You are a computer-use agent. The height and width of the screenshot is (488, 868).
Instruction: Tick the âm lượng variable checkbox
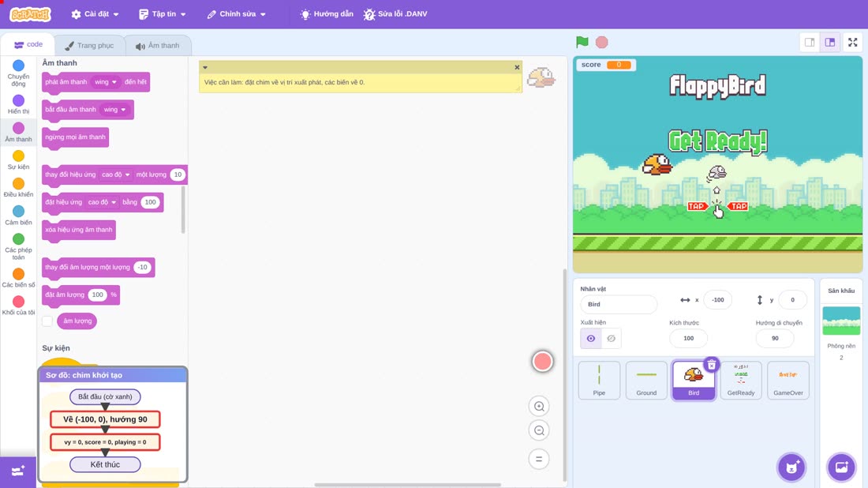(47, 321)
